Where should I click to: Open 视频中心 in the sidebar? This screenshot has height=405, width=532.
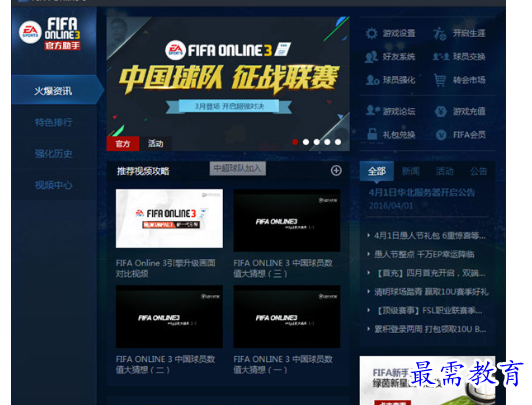54,185
